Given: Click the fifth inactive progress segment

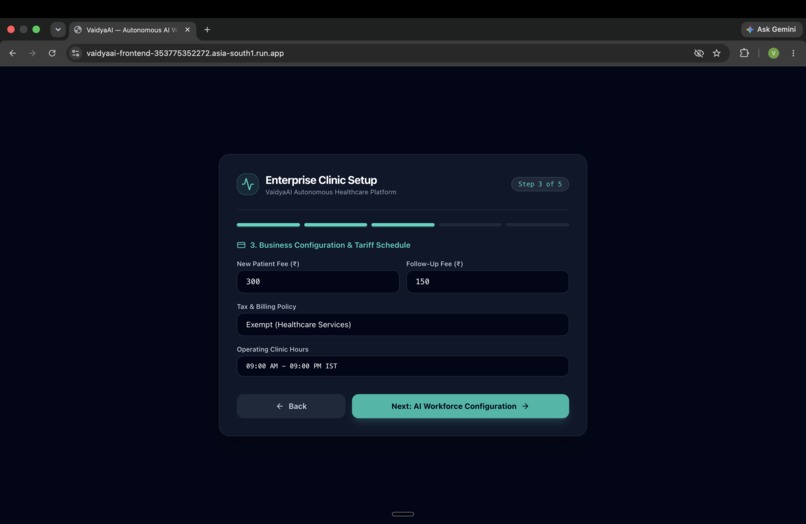Looking at the screenshot, I should coord(538,225).
